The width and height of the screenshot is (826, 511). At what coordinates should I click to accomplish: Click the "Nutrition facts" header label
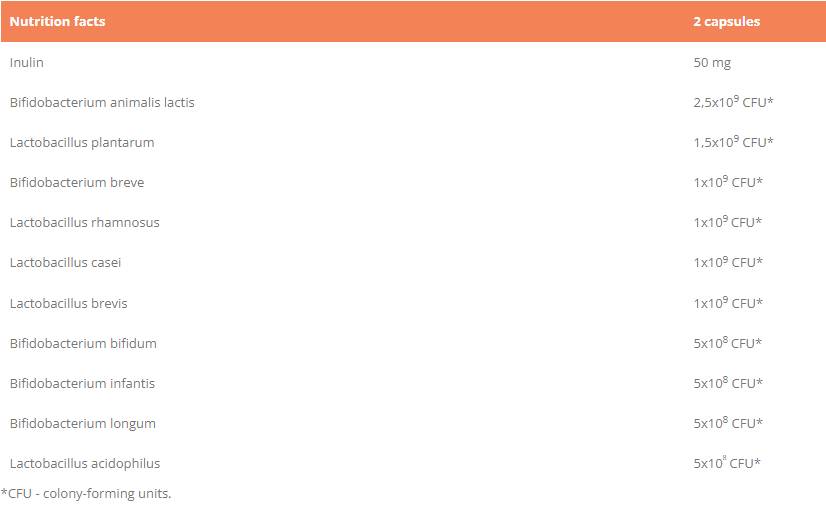point(57,21)
